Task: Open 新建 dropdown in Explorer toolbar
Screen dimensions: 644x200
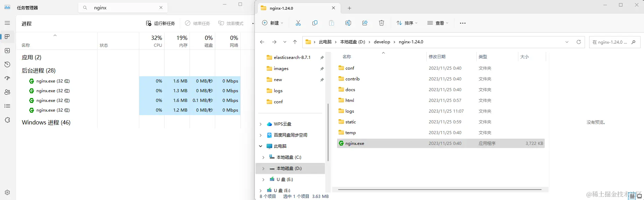Action: (x=273, y=23)
